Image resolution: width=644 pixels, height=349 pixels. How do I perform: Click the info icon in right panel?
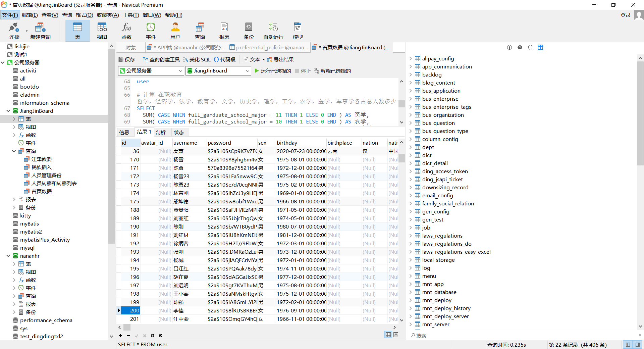click(x=509, y=47)
